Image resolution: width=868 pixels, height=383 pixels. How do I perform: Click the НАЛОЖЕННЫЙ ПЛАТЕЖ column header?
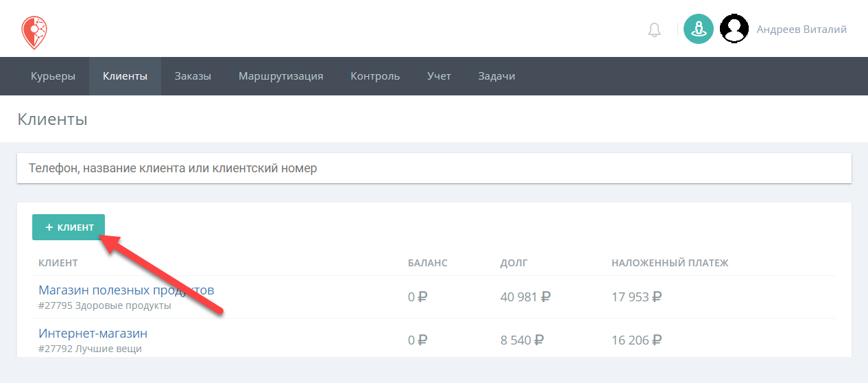pyautogui.click(x=670, y=263)
